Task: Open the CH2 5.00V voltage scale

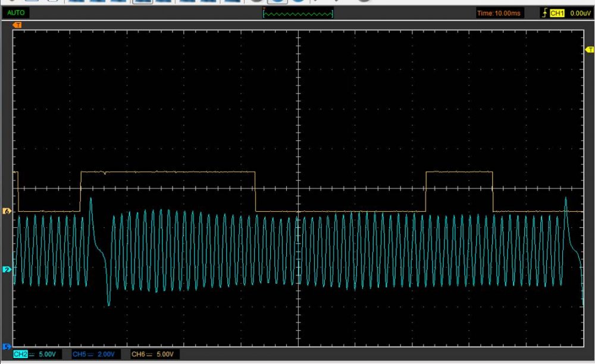Action: [48, 354]
